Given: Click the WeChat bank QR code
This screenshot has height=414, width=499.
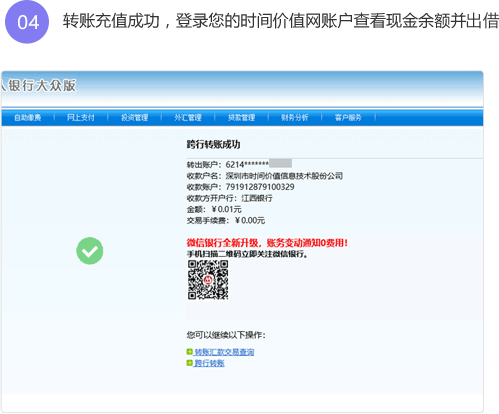Looking at the screenshot, I should coord(208,280).
